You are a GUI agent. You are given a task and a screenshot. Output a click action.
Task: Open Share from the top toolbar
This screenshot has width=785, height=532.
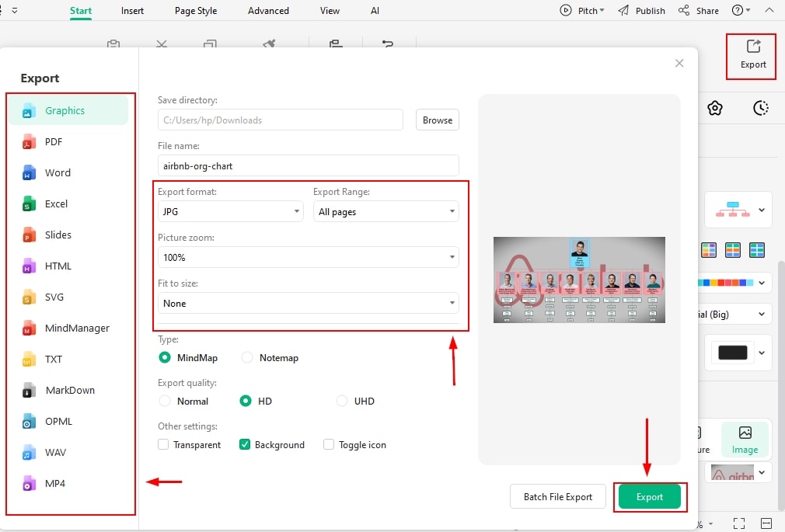(x=698, y=10)
